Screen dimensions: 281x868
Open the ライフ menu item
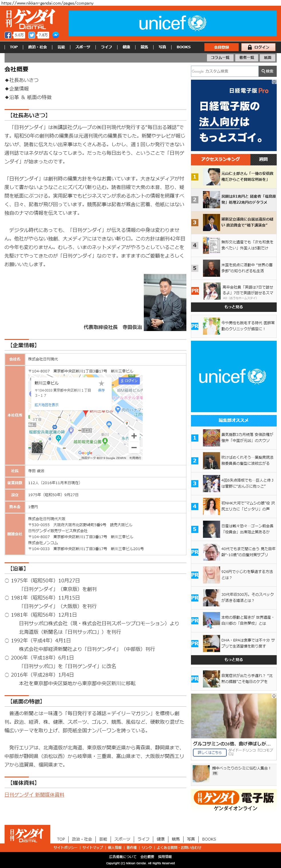coord(106,47)
